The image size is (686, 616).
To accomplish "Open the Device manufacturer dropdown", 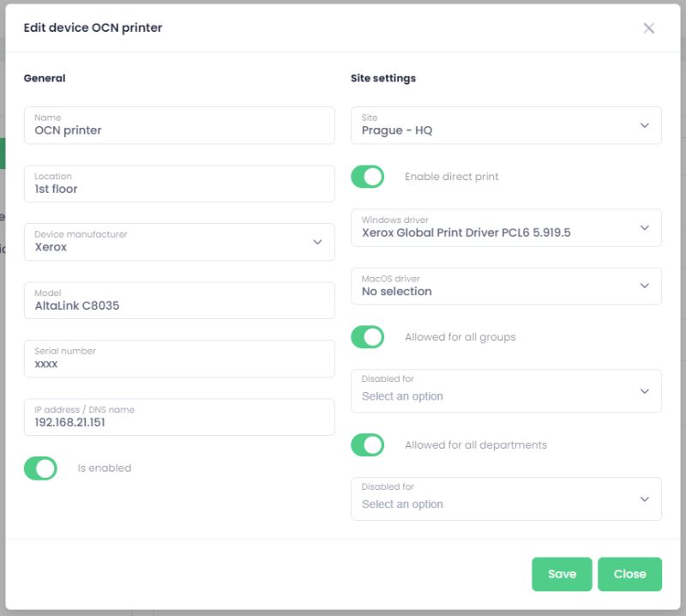I will tap(178, 242).
